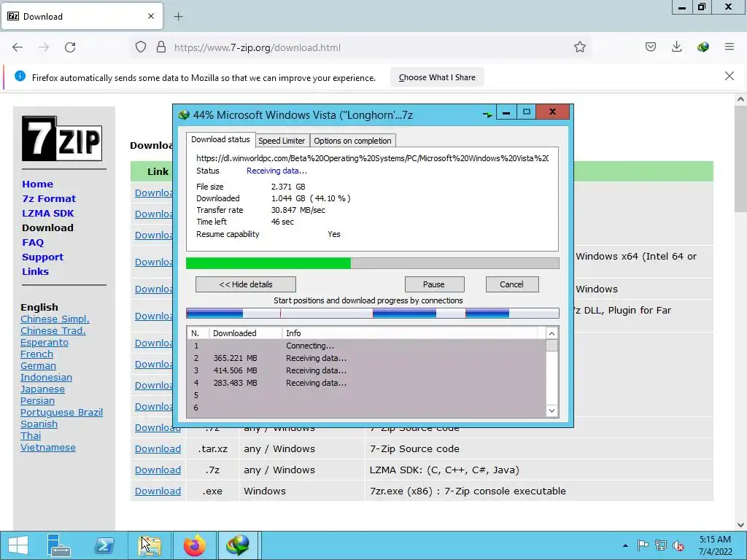
Task: Open the Firefox downloads panel arrow
Action: 676,47
